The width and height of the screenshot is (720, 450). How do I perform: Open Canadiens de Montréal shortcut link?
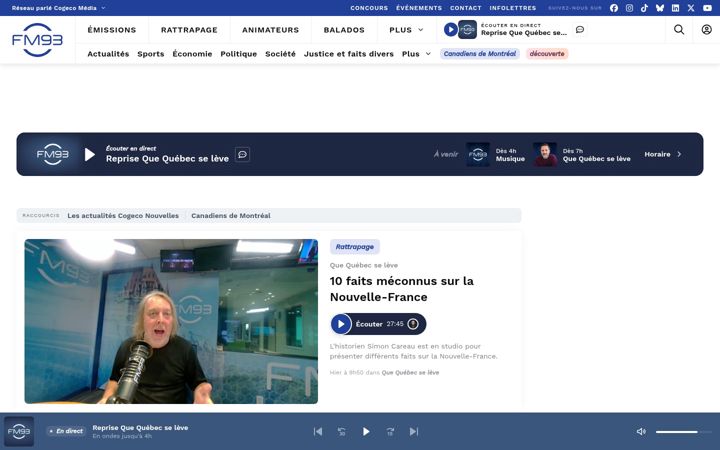pos(231,215)
